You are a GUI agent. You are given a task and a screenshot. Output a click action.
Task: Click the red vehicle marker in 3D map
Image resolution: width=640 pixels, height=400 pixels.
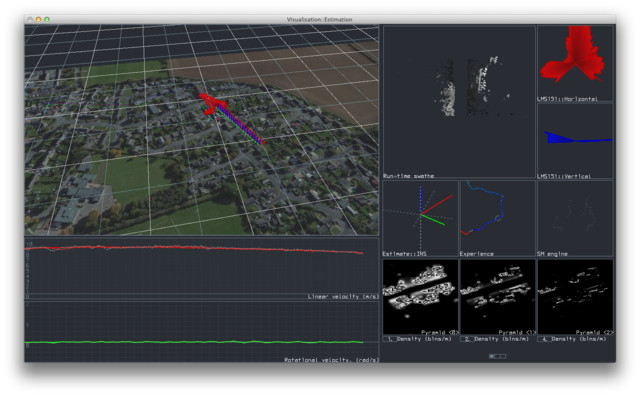(213, 102)
